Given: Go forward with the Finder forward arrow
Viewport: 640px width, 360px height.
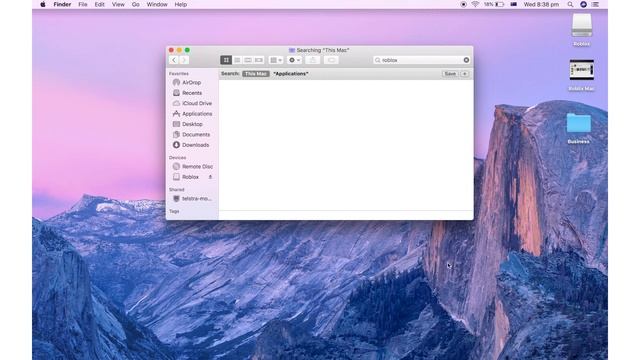Looking at the screenshot, I should [184, 60].
